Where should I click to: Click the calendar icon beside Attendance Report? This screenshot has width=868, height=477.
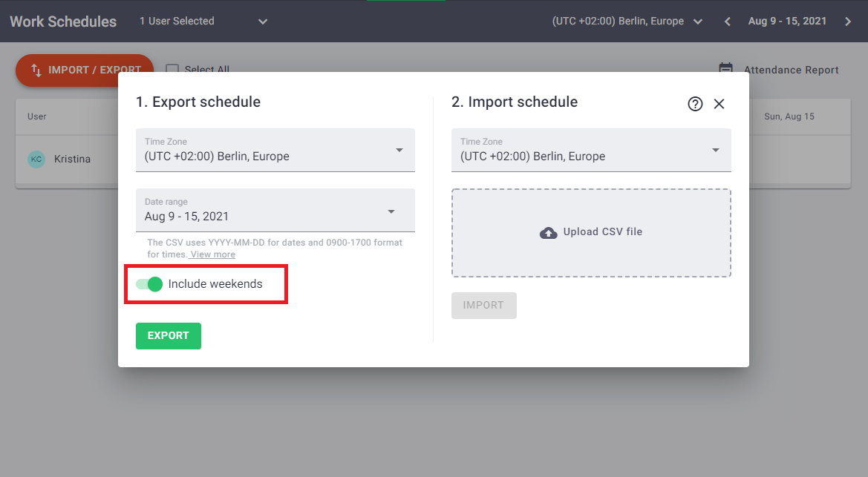725,69
